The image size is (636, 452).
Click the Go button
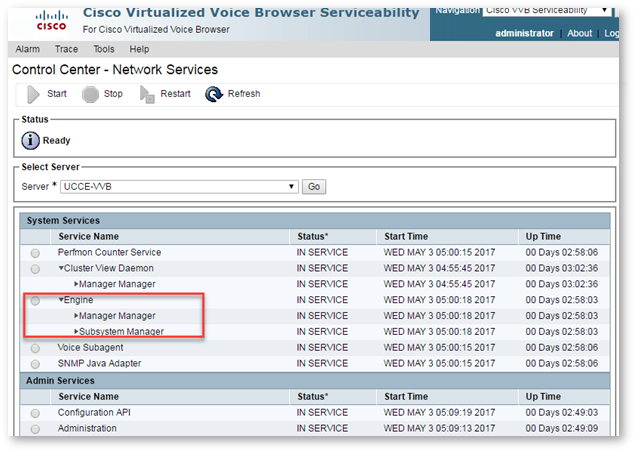click(x=314, y=187)
